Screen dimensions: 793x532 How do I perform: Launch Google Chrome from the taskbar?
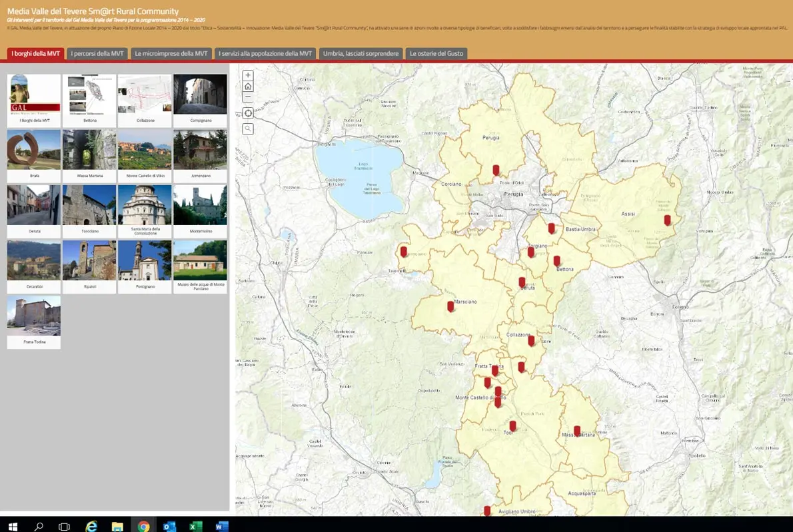click(x=143, y=525)
